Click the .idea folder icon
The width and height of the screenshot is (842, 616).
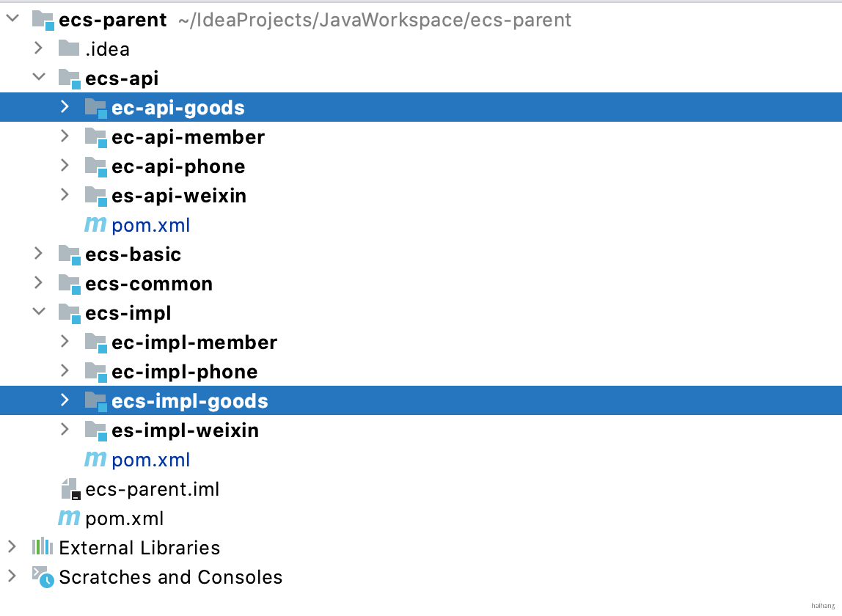click(69, 49)
